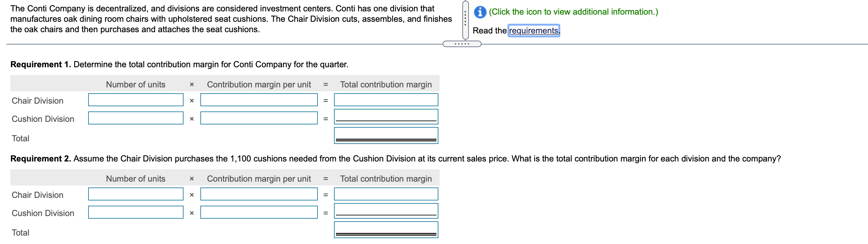Screen dimensions: 868x244
Task: Select Chair Division number of units field in Requirement 1
Action: pos(135,100)
